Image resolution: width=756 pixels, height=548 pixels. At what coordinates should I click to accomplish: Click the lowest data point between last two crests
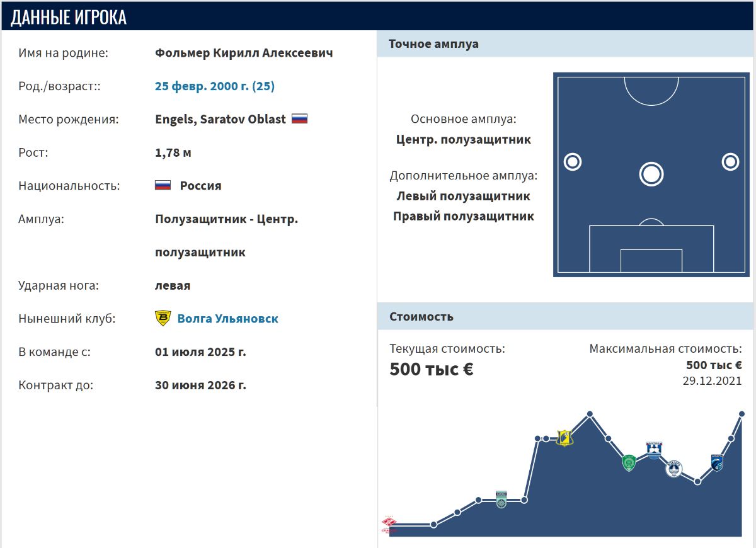(697, 482)
